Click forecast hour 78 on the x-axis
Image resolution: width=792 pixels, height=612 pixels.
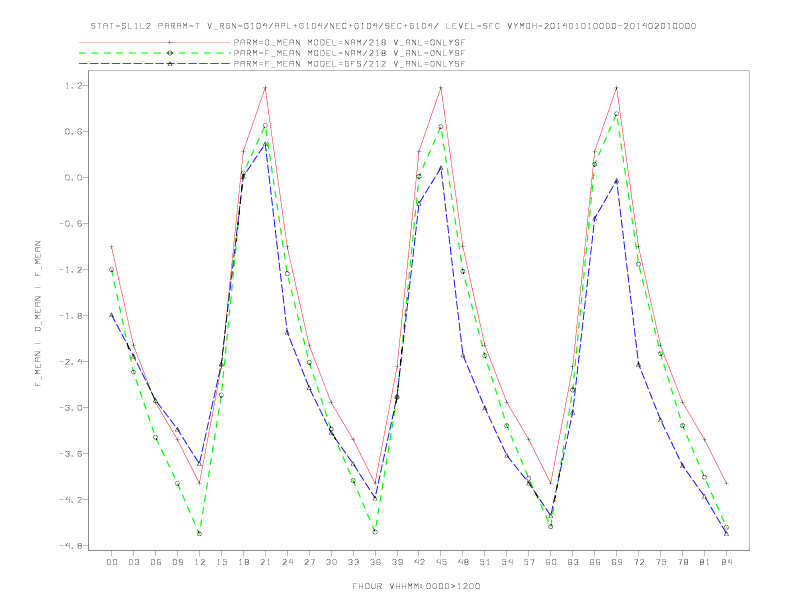tap(682, 562)
